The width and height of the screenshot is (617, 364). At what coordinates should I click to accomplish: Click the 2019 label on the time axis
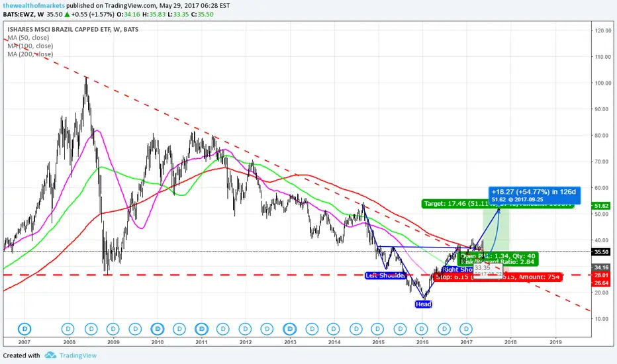coord(555,342)
